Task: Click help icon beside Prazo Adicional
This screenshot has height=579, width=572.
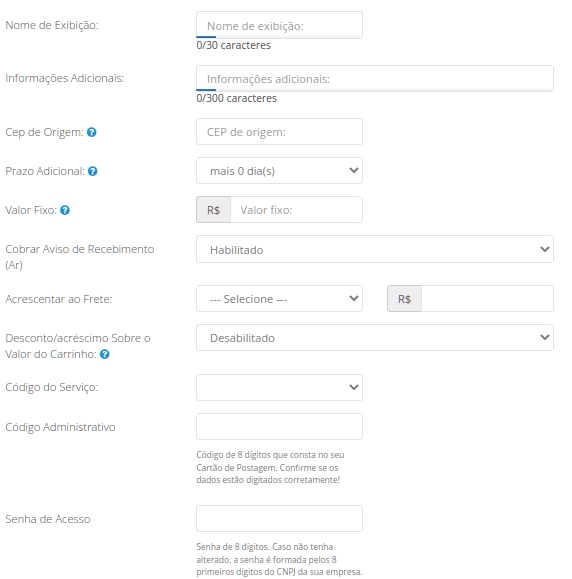Action: click(x=93, y=171)
